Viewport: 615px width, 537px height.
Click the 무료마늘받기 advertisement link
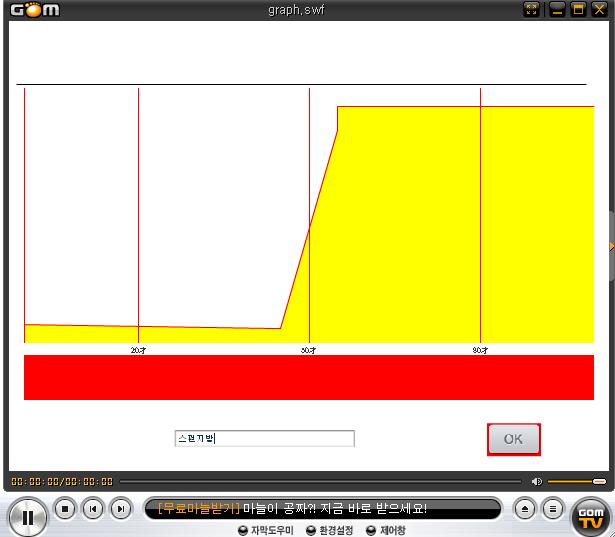199,509
